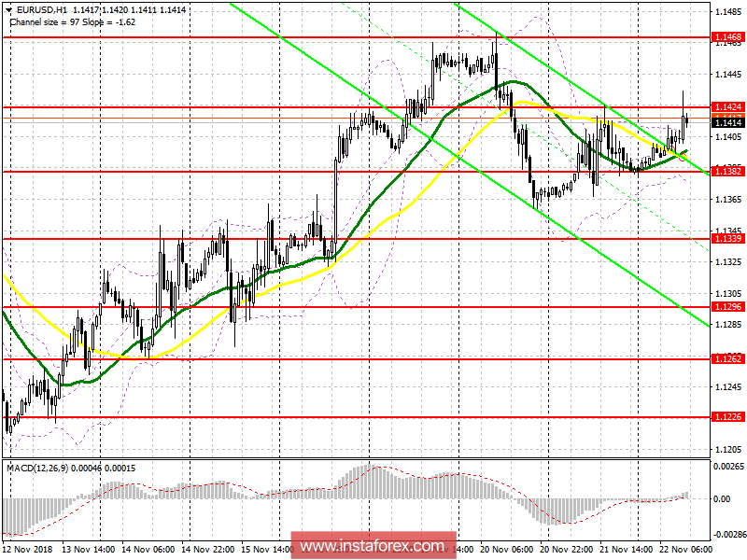Select the '14 Nov 22:00' time axis label
Image resolution: width=747 pixels, height=560 pixels.
pyautogui.click(x=208, y=550)
